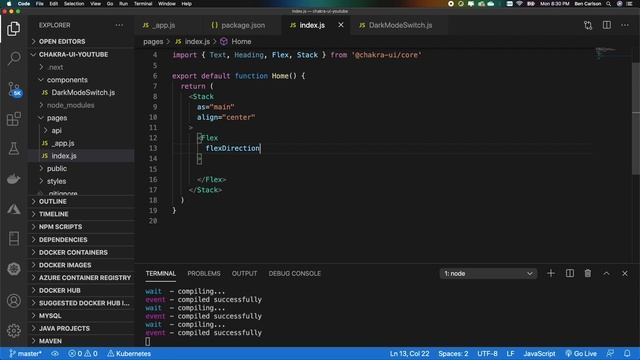Open the Terminal menu in menu bar
The height and width of the screenshot is (360, 640).
click(x=143, y=4)
